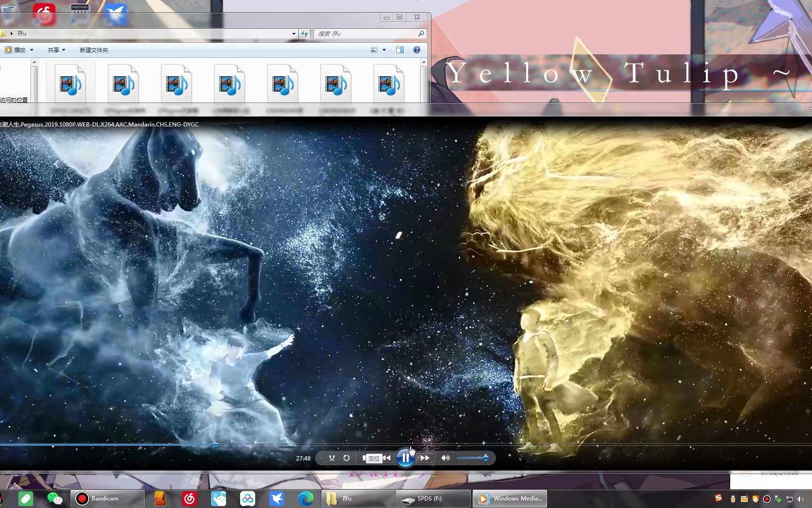The height and width of the screenshot is (508, 812).
Task: Open the orange figure app in the taskbar
Action: pyautogui.click(x=160, y=499)
